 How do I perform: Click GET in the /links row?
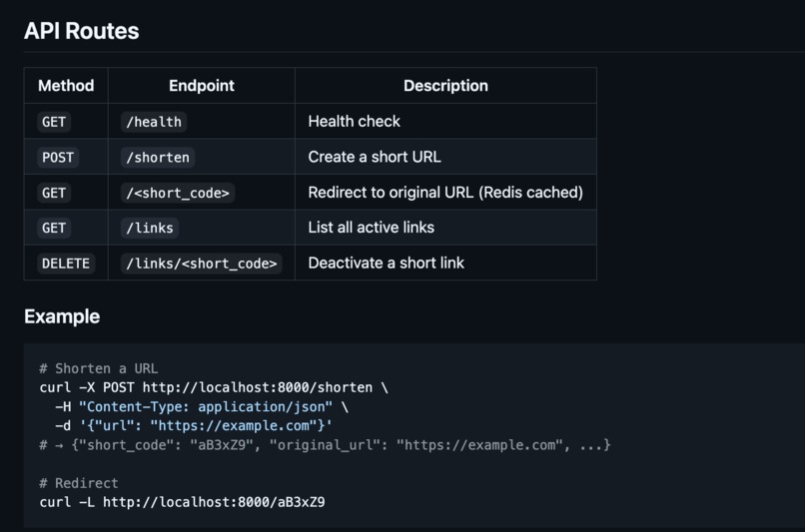(54, 228)
